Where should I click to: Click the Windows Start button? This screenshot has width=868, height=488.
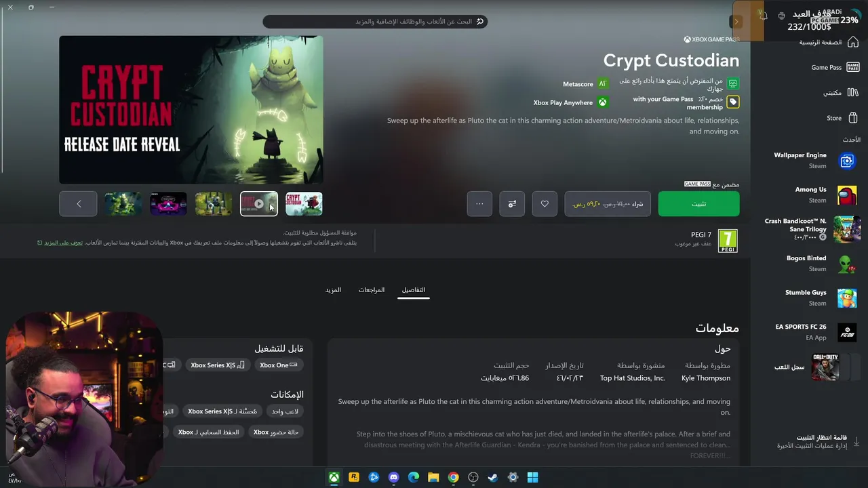tap(533, 477)
